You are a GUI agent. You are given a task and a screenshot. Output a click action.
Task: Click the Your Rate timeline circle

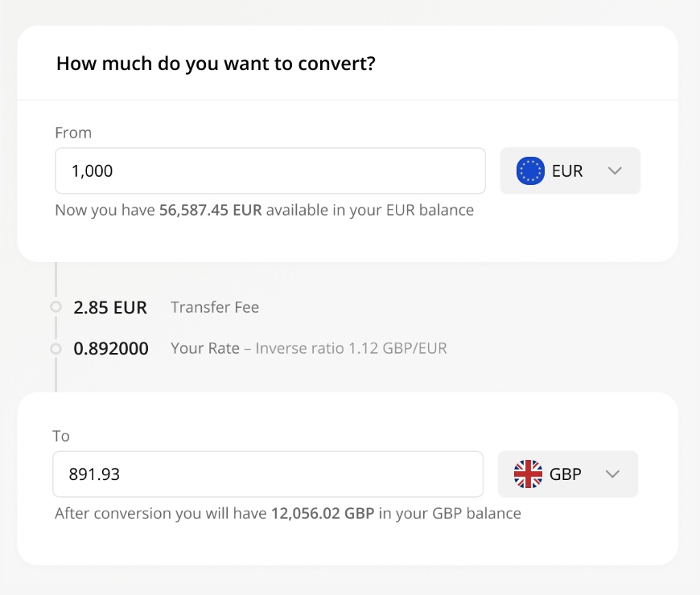[56, 348]
